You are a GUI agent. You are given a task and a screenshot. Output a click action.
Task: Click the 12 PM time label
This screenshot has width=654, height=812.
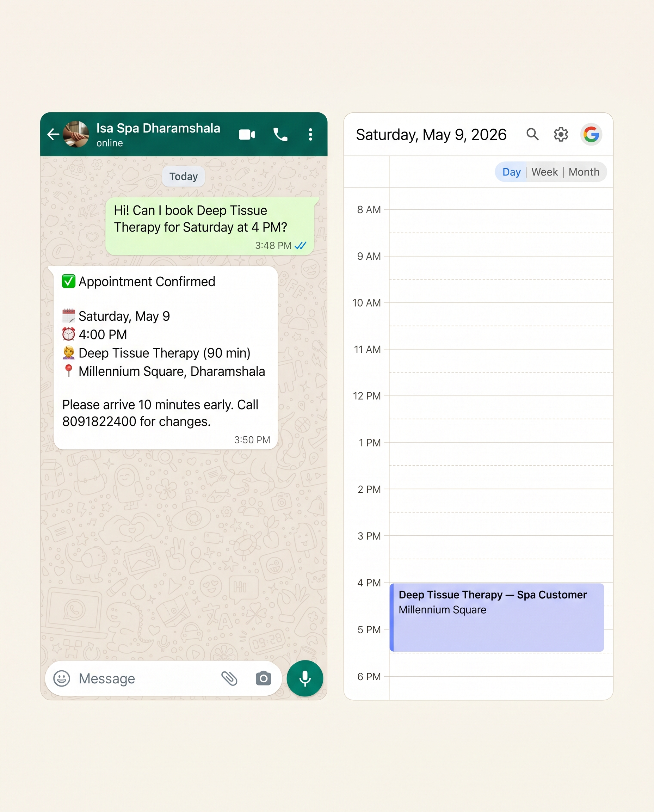click(366, 396)
